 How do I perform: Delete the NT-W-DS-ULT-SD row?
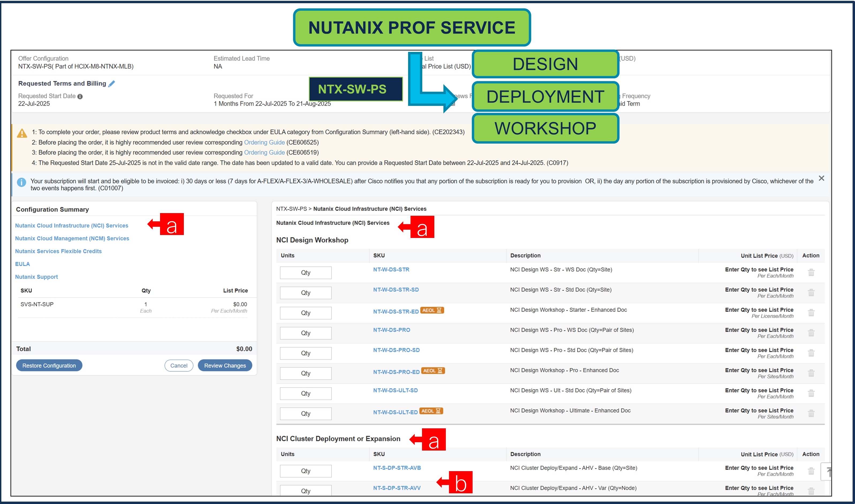811,393
